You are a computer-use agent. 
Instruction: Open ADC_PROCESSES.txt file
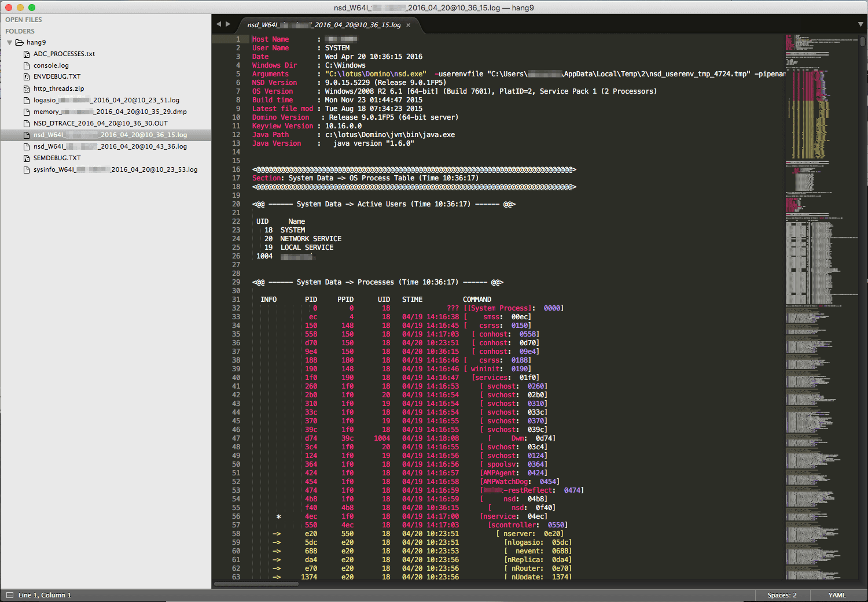[x=64, y=54]
